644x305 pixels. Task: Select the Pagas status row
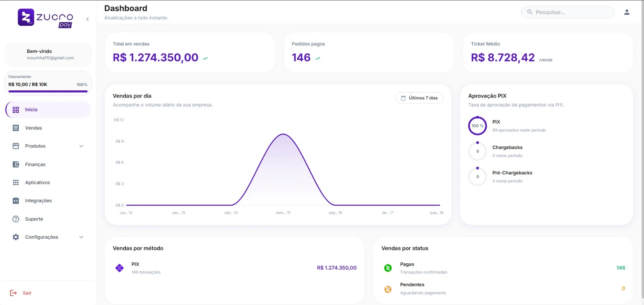point(407,268)
